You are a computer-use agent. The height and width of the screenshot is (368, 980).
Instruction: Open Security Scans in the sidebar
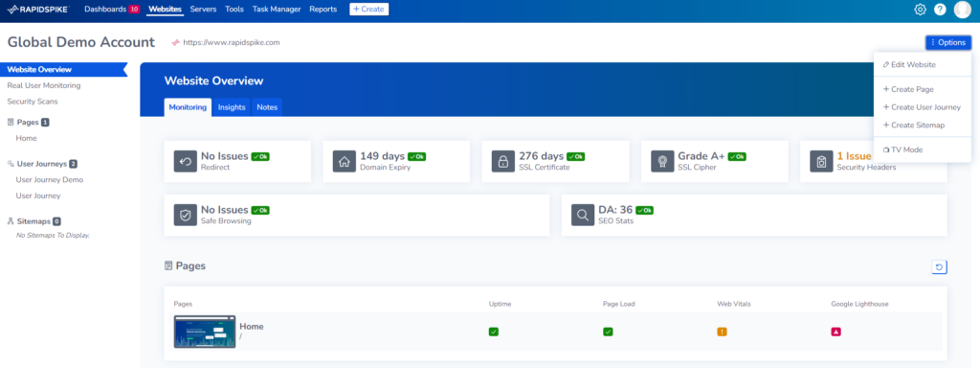pyautogui.click(x=33, y=102)
